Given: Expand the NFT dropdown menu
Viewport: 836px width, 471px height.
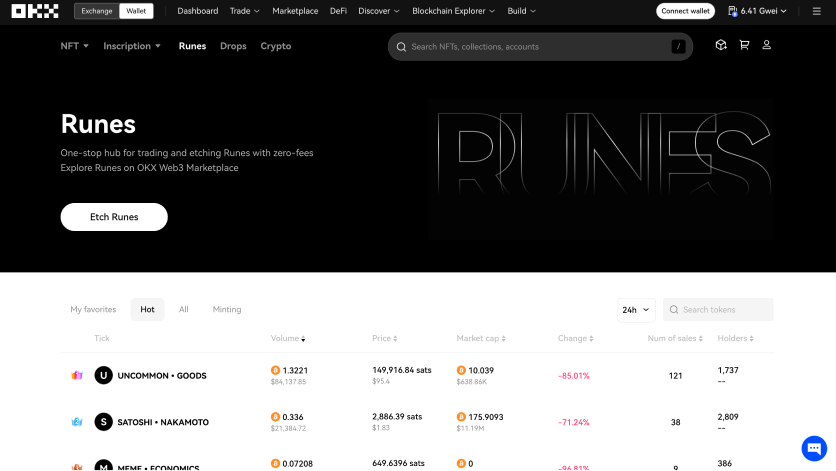Looking at the screenshot, I should click(74, 46).
